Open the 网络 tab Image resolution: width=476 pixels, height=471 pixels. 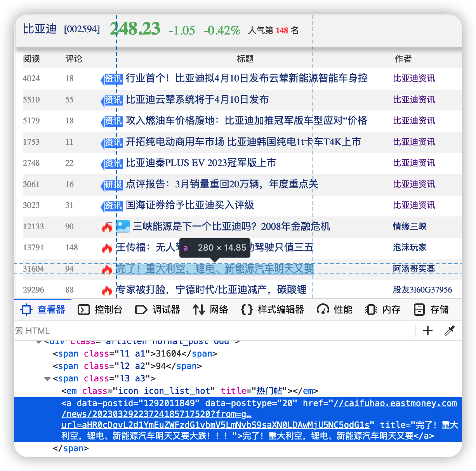[210, 310]
